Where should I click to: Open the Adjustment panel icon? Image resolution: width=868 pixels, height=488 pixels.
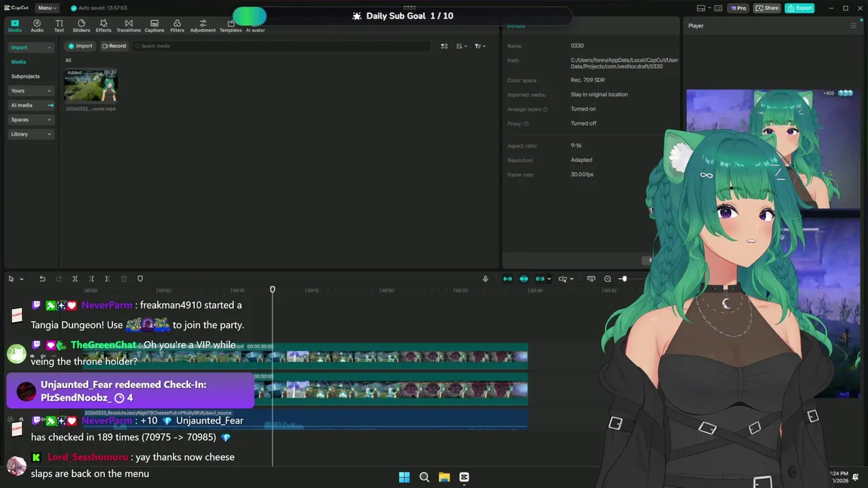click(x=203, y=26)
